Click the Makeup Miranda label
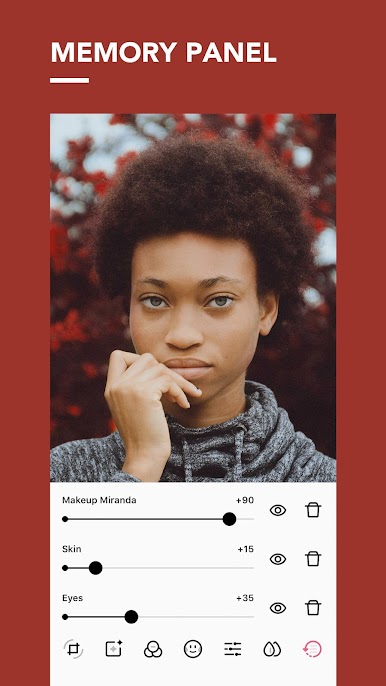This screenshot has width=386, height=686. 99,500
